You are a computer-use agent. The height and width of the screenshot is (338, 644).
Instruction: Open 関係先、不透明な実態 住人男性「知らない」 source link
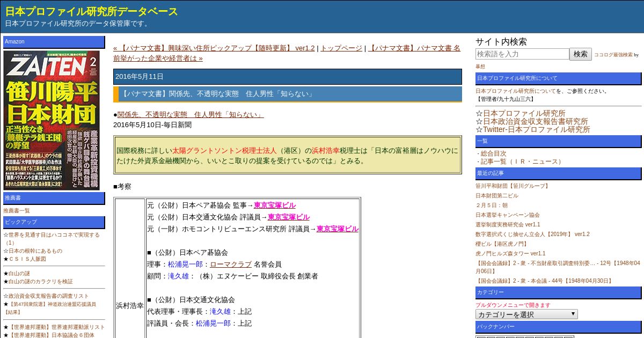tap(190, 114)
